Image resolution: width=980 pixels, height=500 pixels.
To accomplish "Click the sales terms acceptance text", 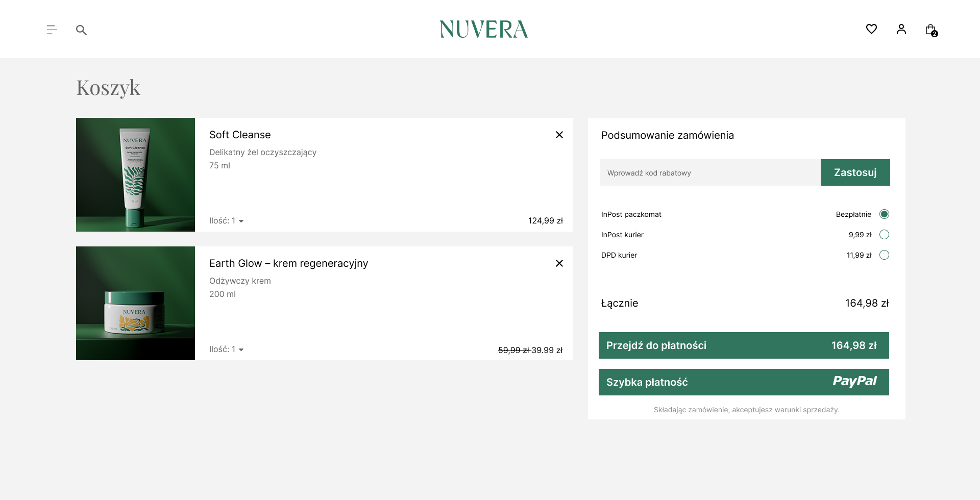I will (x=746, y=410).
